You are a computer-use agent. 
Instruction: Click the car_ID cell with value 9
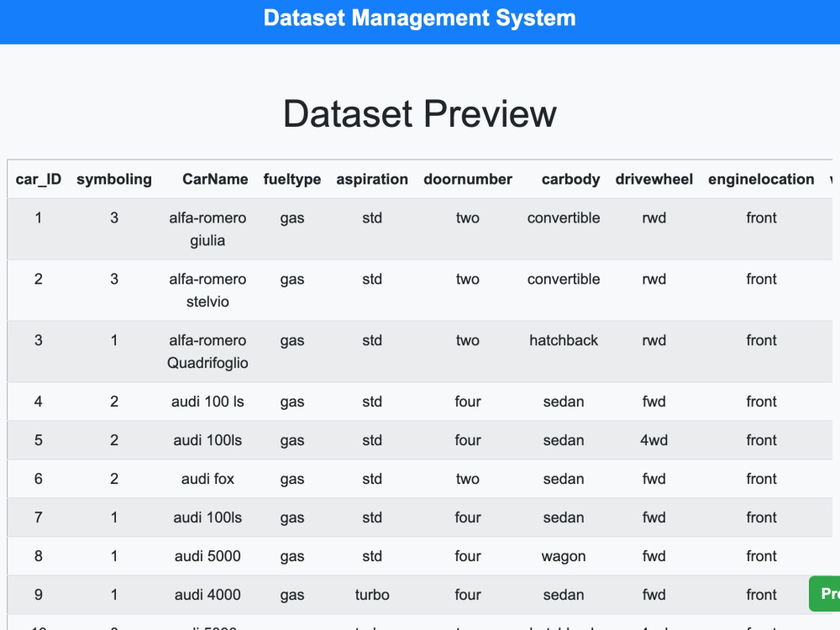click(39, 595)
